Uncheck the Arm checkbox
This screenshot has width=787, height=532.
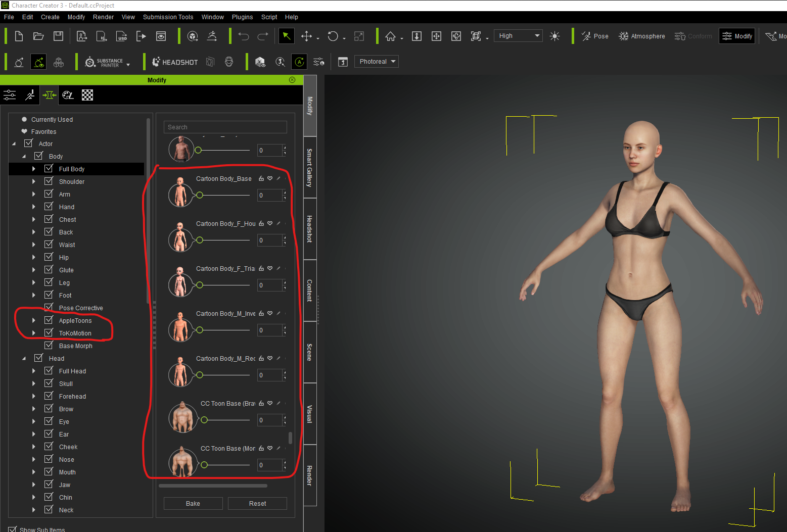[49, 194]
